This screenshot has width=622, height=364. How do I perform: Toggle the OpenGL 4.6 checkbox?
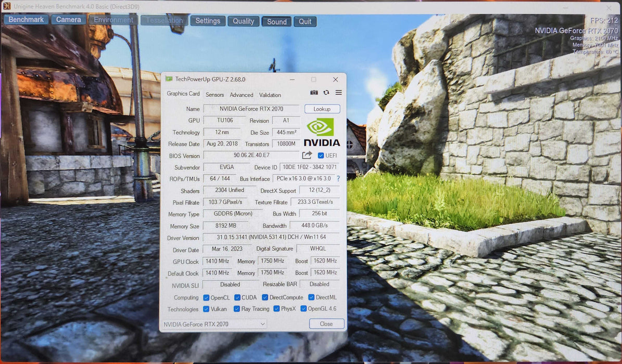point(303,308)
